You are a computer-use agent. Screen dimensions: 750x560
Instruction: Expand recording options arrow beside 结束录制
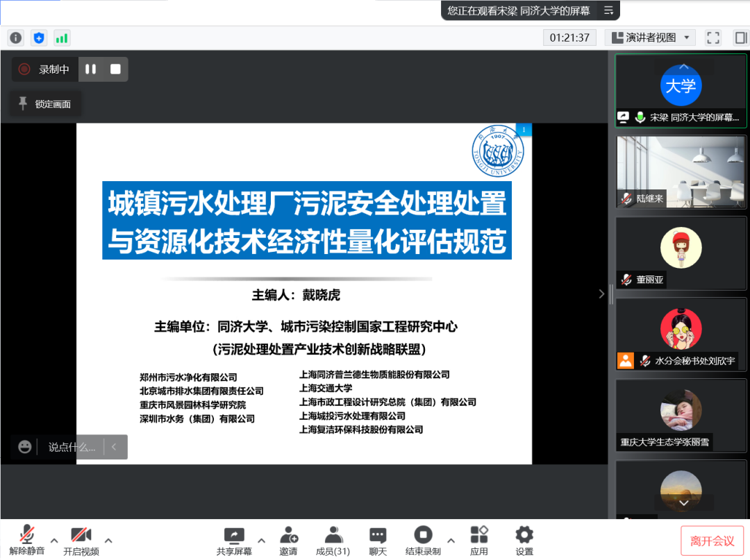[x=451, y=541]
